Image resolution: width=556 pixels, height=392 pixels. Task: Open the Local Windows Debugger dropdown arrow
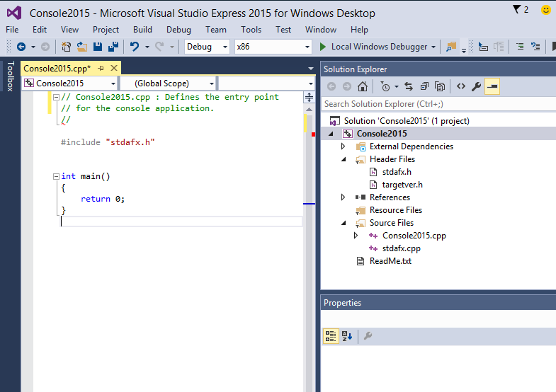point(433,47)
